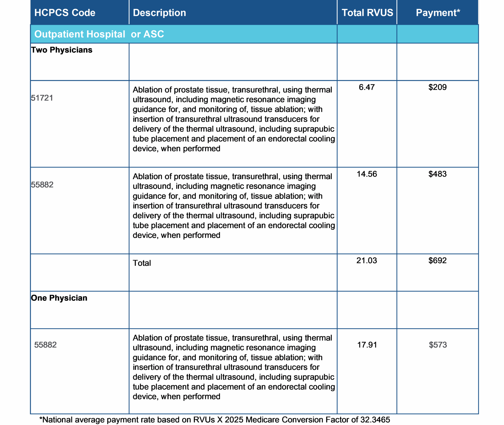The width and height of the screenshot is (504, 425).
Task: Click the 6.47 RVU value
Action: pos(367,87)
